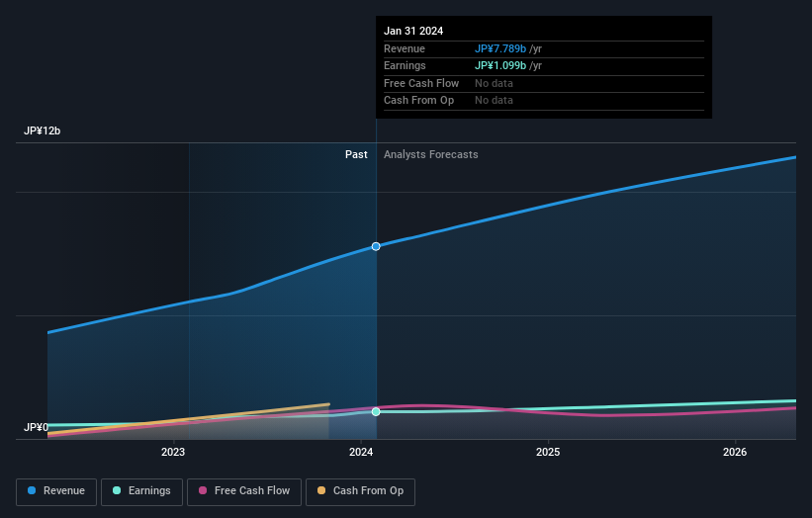Click the 2025 x-axis label

pos(548,453)
